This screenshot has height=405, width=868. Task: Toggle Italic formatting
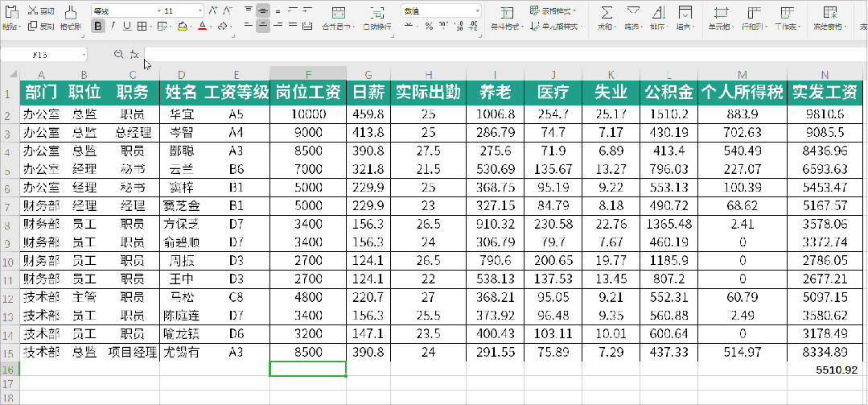(x=113, y=26)
